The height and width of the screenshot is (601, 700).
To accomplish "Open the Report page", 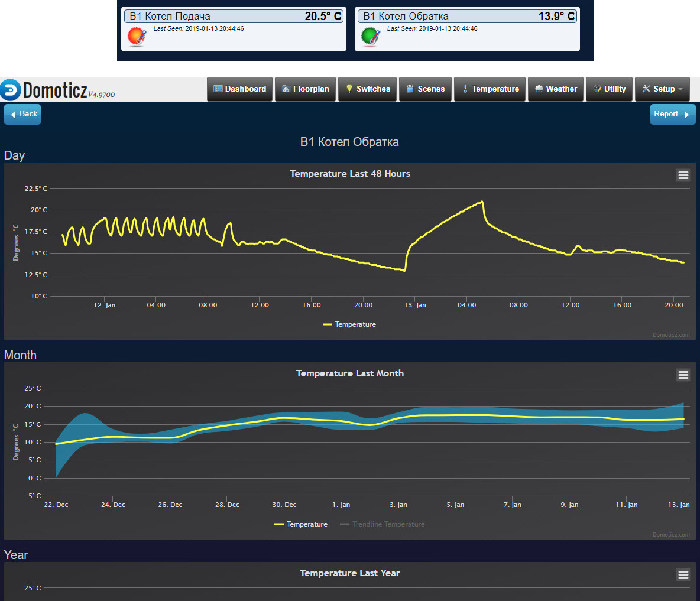I will point(673,114).
